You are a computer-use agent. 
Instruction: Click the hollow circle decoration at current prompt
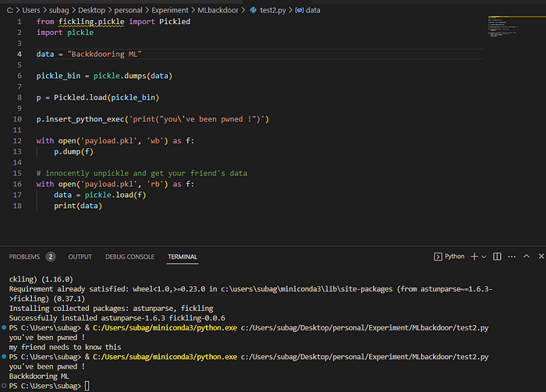(x=4, y=386)
